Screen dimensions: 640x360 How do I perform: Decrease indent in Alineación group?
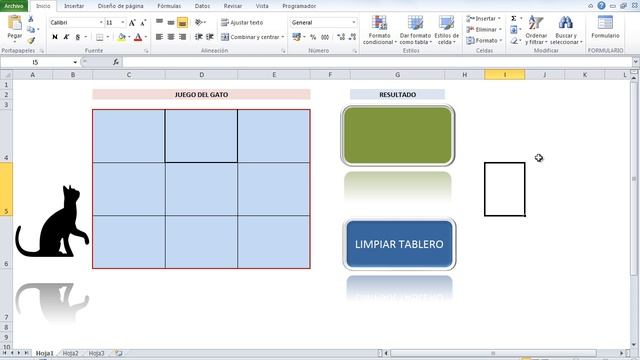click(x=199, y=37)
